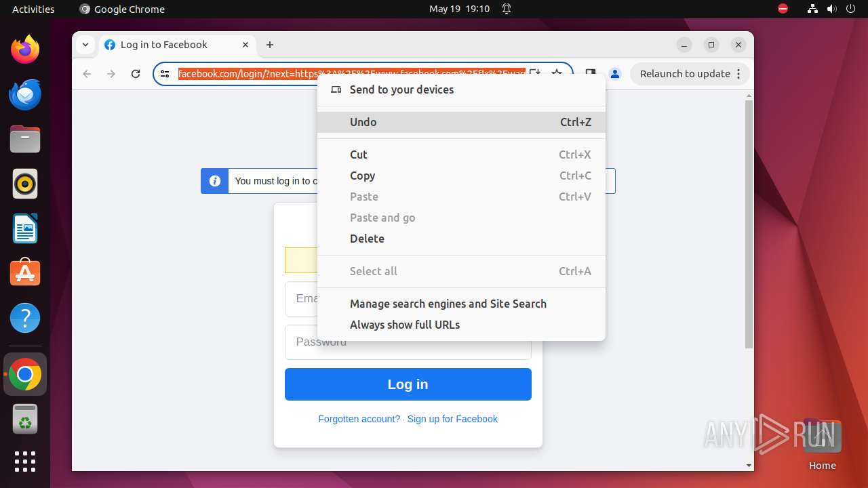
Task: Open volume icon in system tray
Action: pyautogui.click(x=832, y=9)
